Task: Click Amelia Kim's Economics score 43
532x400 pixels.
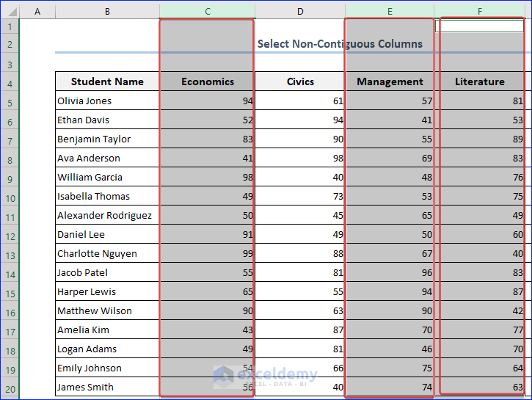Action: (208, 330)
